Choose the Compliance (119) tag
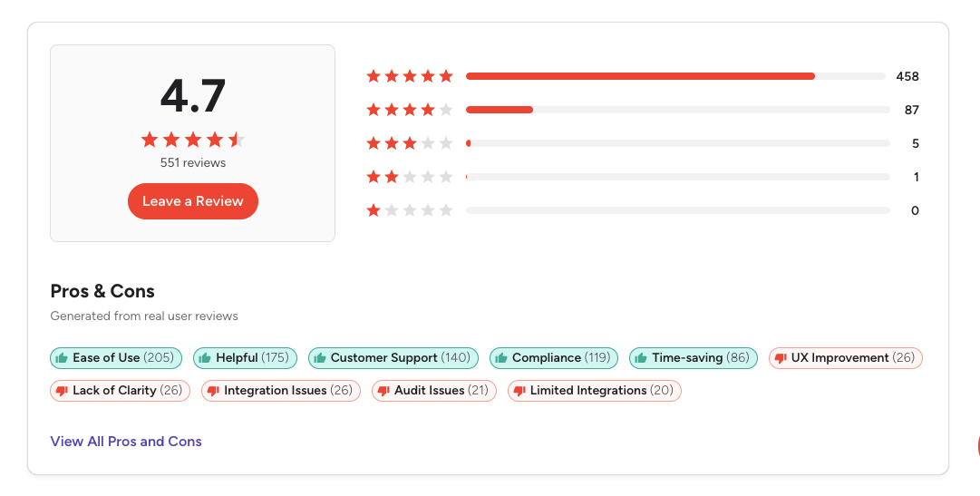This screenshot has height=496, width=980. pyautogui.click(x=554, y=358)
